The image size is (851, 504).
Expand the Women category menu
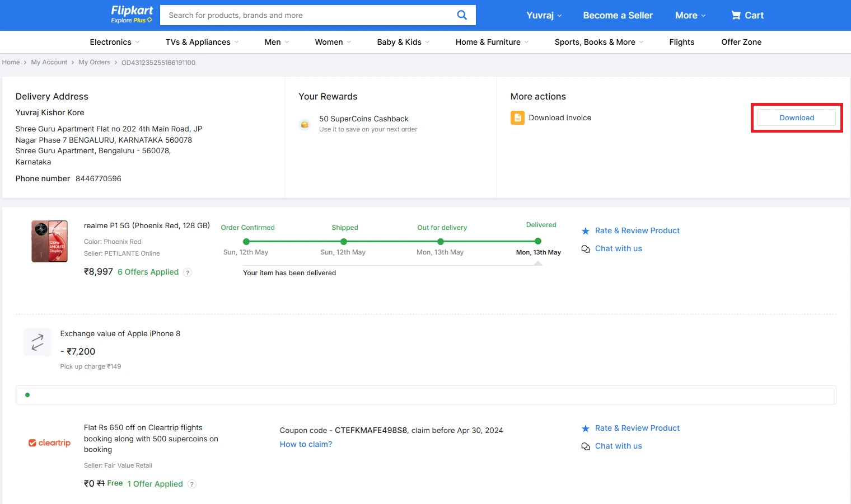[x=333, y=42]
